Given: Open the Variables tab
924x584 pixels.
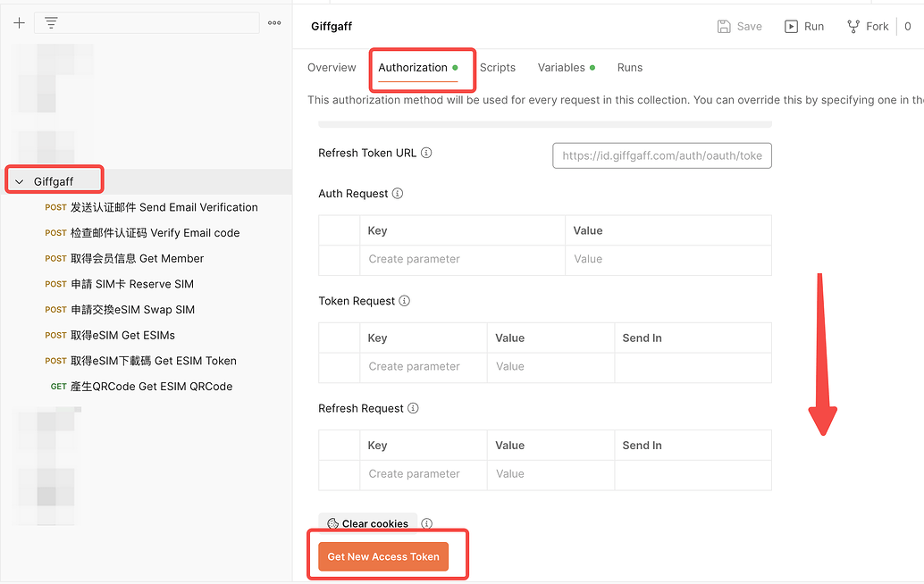Looking at the screenshot, I should 567,68.
